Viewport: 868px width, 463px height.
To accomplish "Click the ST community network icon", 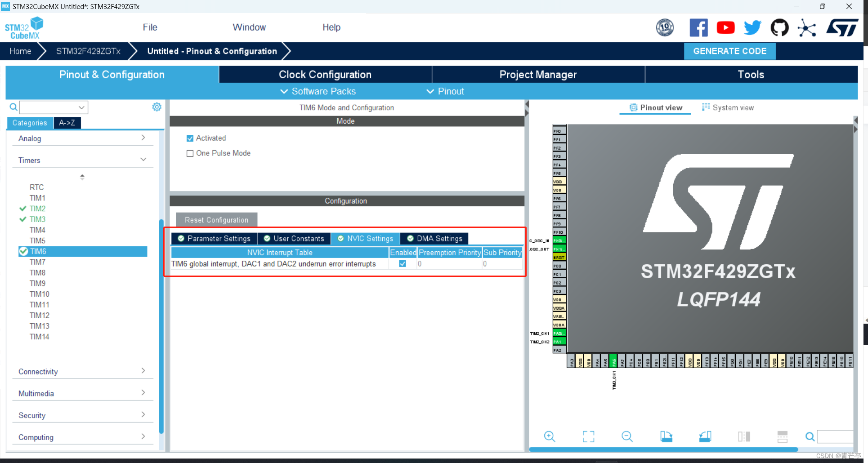I will click(807, 28).
